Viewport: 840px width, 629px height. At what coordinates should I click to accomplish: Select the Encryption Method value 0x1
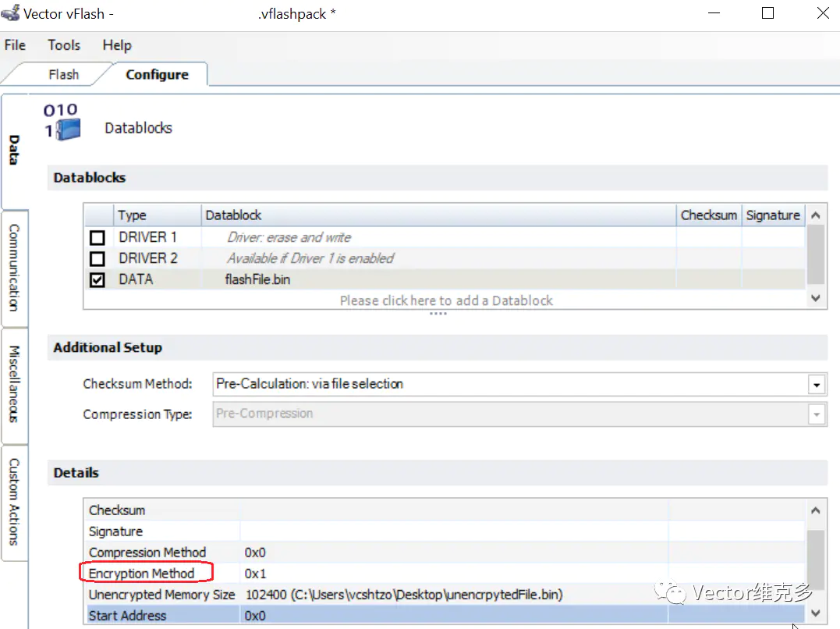pyautogui.click(x=256, y=574)
